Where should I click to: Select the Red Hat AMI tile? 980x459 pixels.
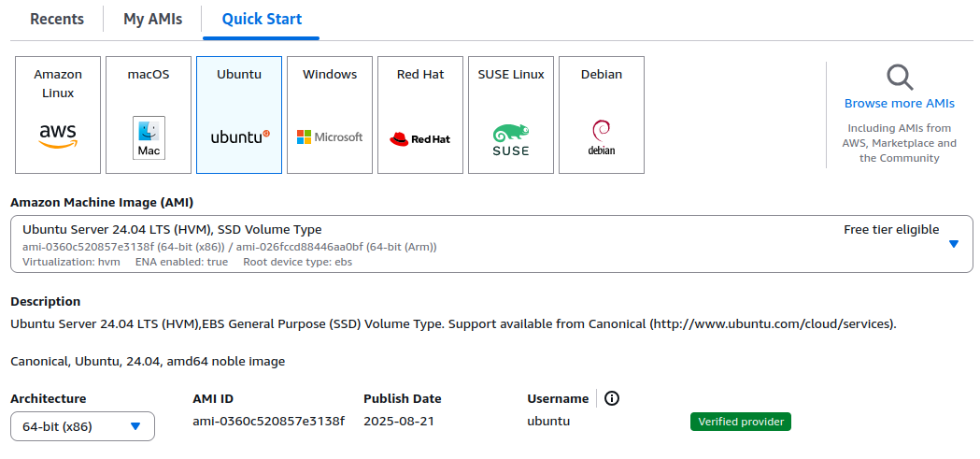(420, 115)
